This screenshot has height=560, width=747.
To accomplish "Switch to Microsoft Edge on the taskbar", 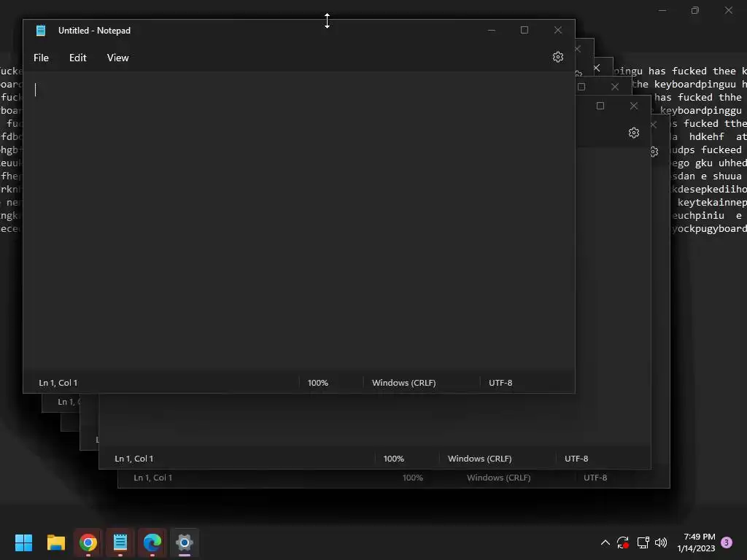I will (152, 542).
